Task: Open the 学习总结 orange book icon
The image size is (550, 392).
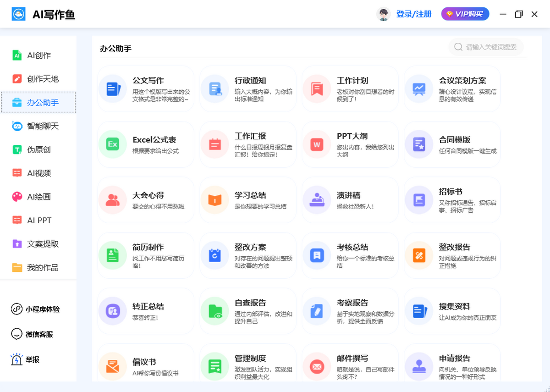Action: coord(214,200)
